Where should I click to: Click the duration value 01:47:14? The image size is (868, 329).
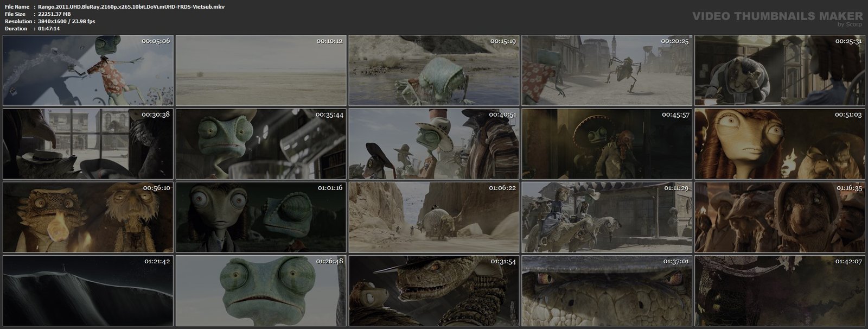click(49, 28)
